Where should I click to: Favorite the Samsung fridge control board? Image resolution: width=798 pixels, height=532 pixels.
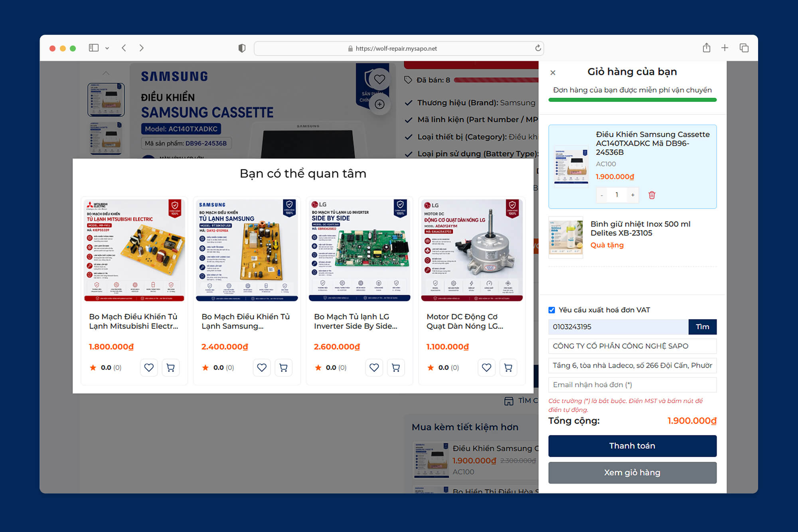pyautogui.click(x=262, y=368)
